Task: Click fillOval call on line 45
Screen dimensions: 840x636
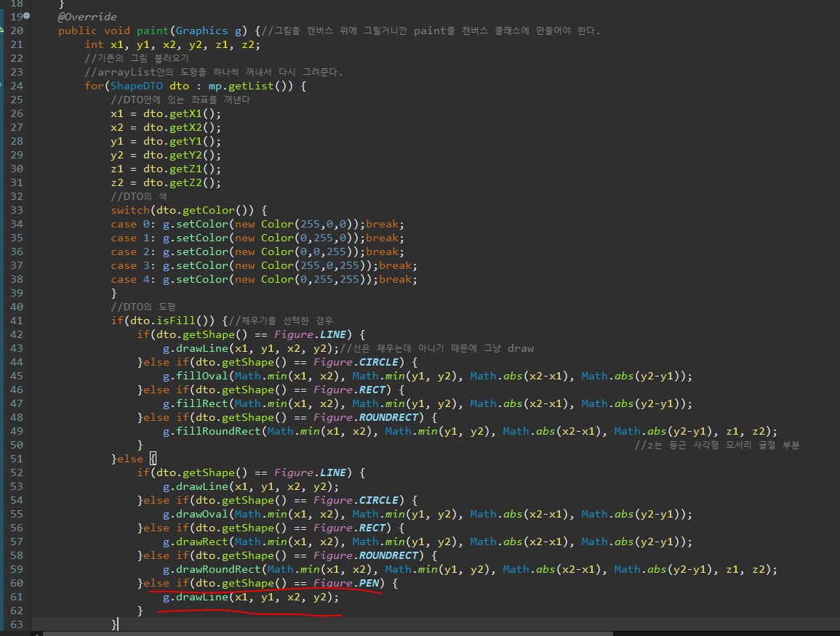Action: 202,376
